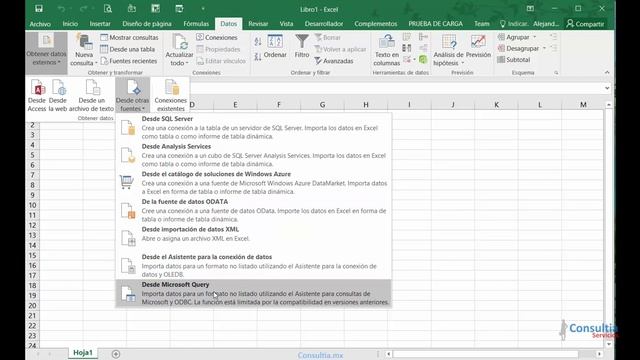Image resolution: width=640 pixels, height=360 pixels.
Task: Toggle the Filtro funnel button
Action: tap(302, 47)
